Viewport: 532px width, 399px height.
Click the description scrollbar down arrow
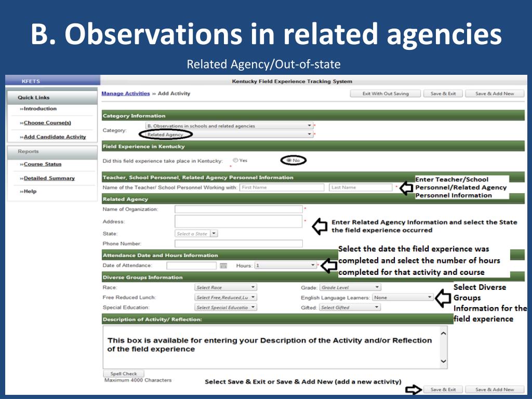click(x=443, y=362)
